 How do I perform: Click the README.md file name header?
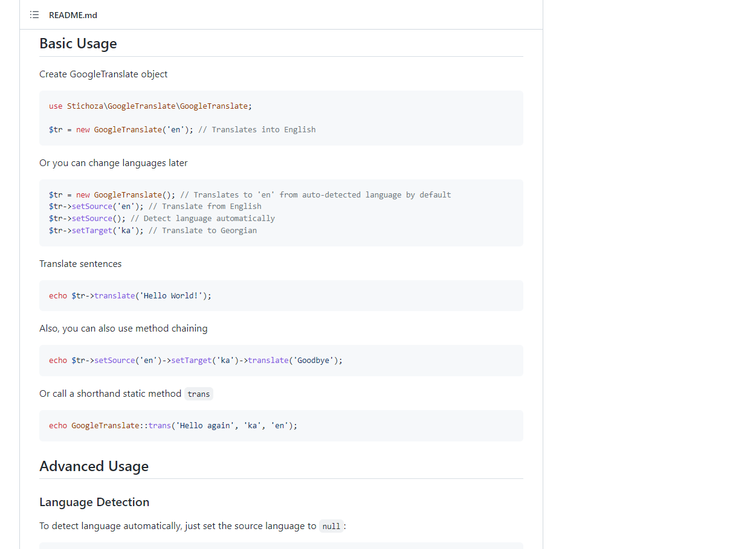coord(73,15)
